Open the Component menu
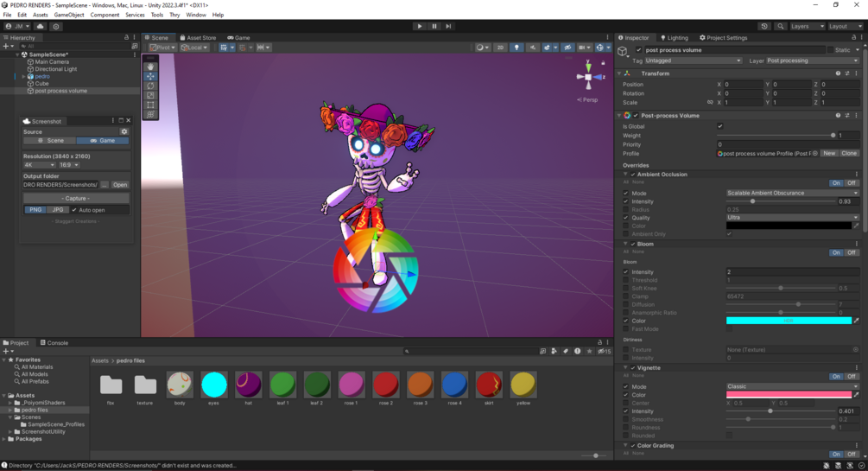 coord(105,15)
